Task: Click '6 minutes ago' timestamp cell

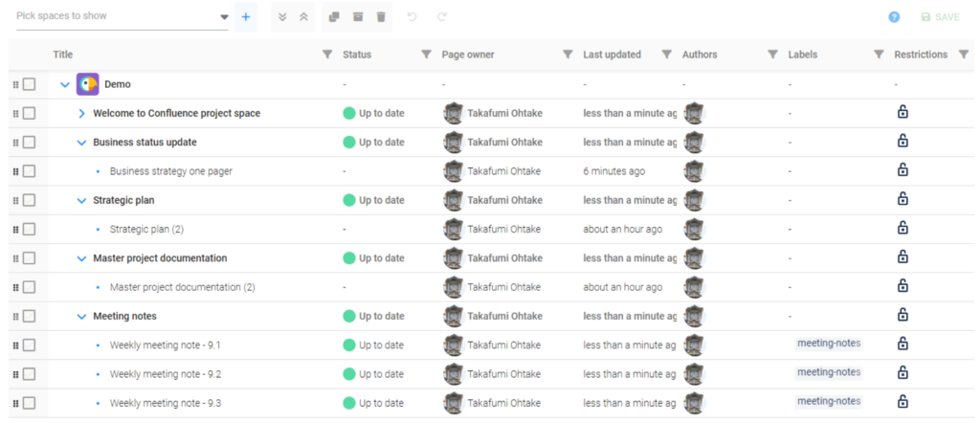Action: pyautogui.click(x=614, y=171)
